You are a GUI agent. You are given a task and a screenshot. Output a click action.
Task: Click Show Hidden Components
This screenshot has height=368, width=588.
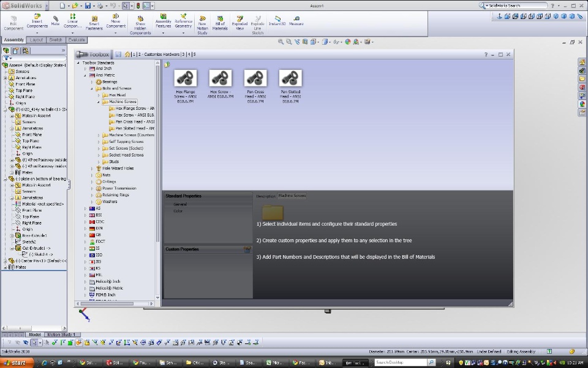coord(140,25)
